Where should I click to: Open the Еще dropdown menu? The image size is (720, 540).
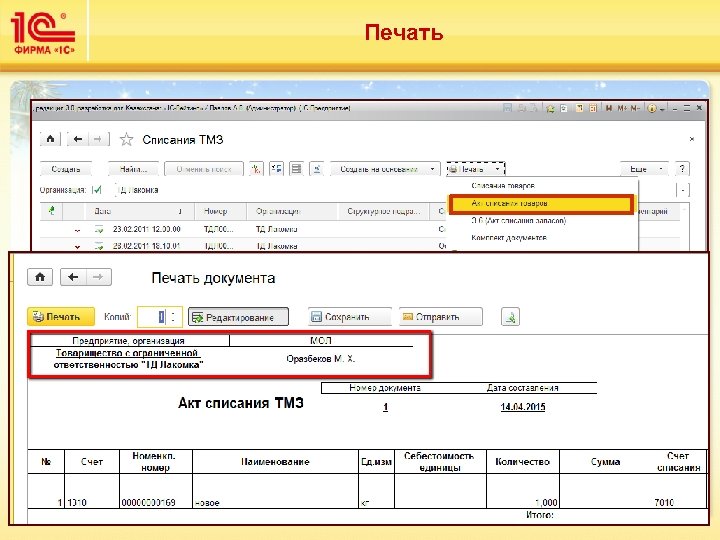[x=644, y=169]
